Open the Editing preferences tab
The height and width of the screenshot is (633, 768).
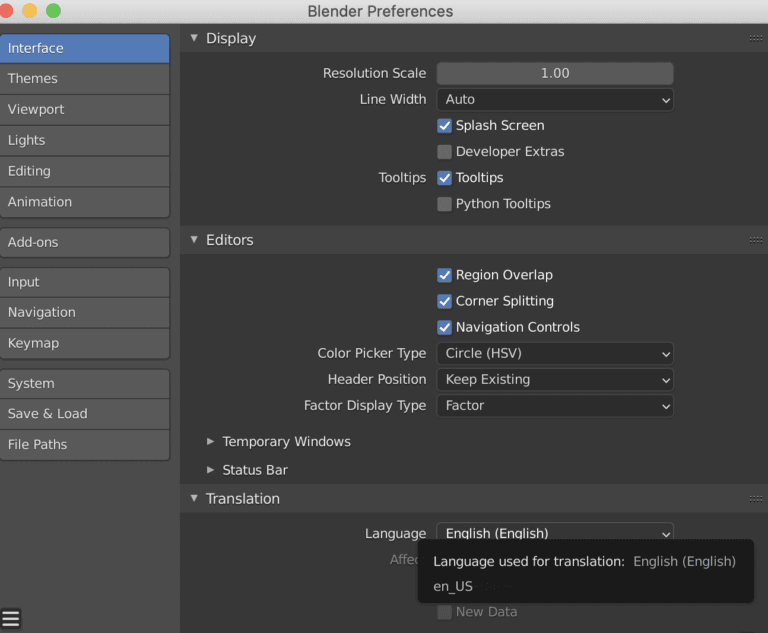coord(85,171)
